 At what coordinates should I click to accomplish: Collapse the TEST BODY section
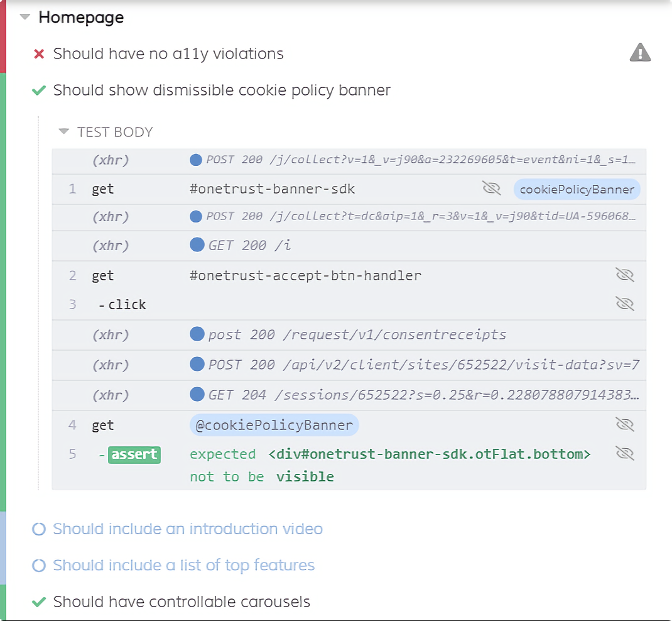click(x=63, y=132)
